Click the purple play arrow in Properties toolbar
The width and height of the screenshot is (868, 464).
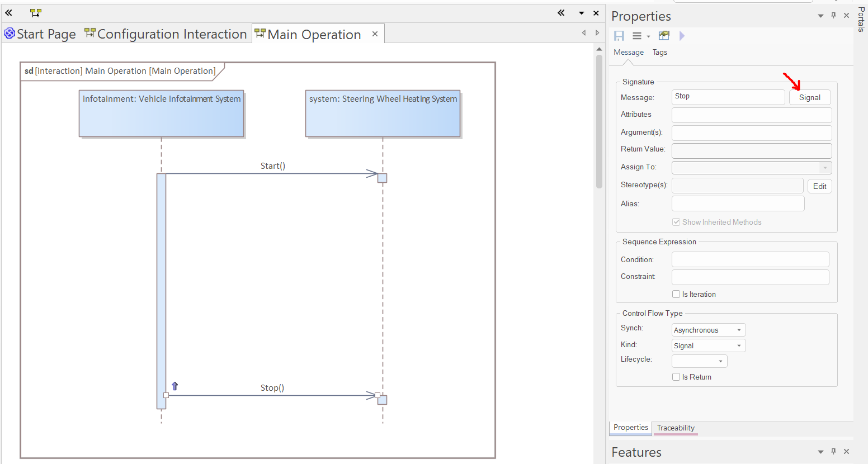coord(682,36)
